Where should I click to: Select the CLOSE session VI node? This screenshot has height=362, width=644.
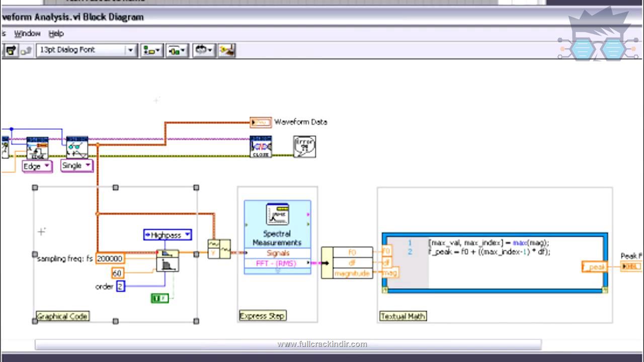(x=261, y=147)
